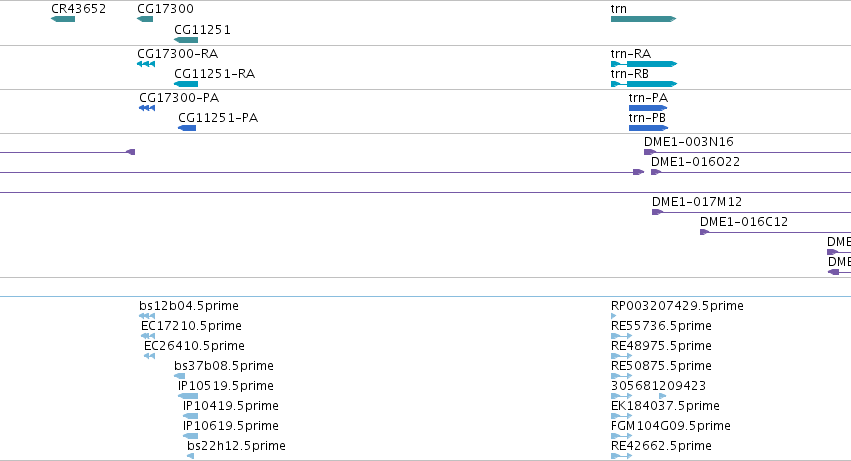
Task: Click the DME1-016O22 BAC label
Action: tap(695, 162)
